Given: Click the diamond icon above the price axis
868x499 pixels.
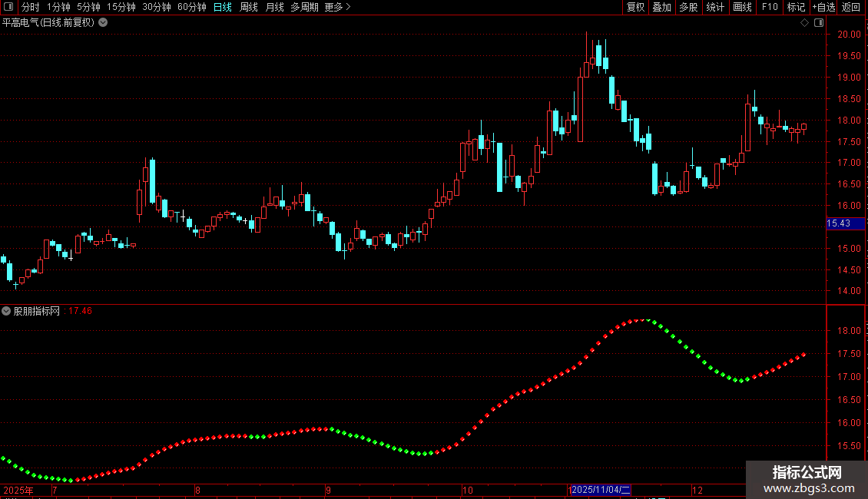Looking at the screenshot, I should 804,23.
